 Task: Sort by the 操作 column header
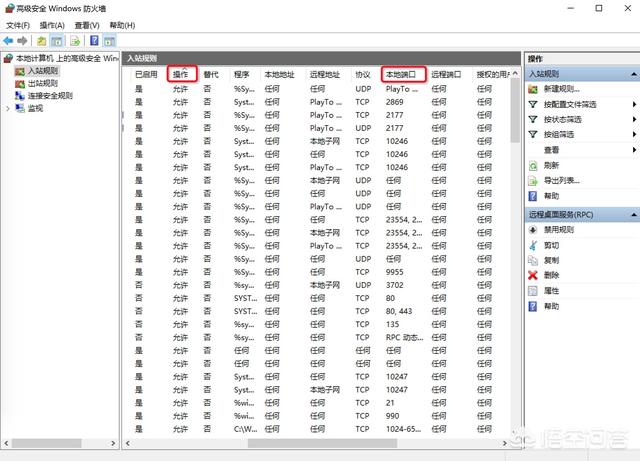point(182,74)
